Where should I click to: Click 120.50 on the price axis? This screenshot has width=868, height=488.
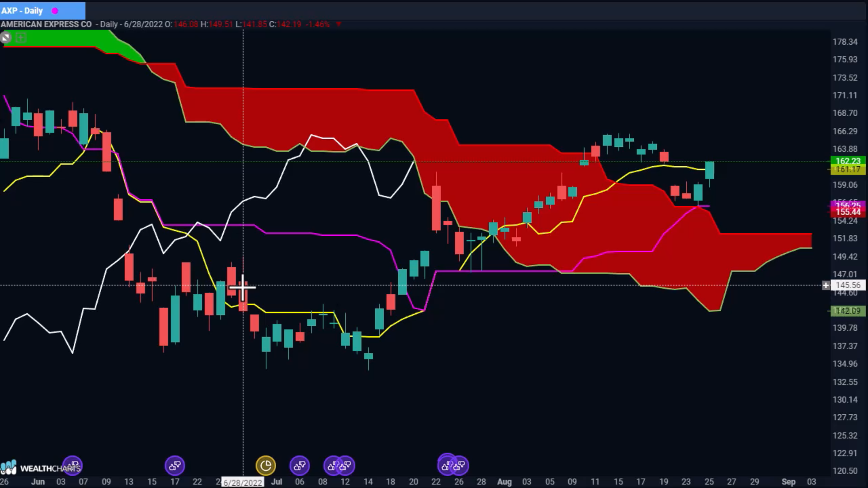click(845, 471)
